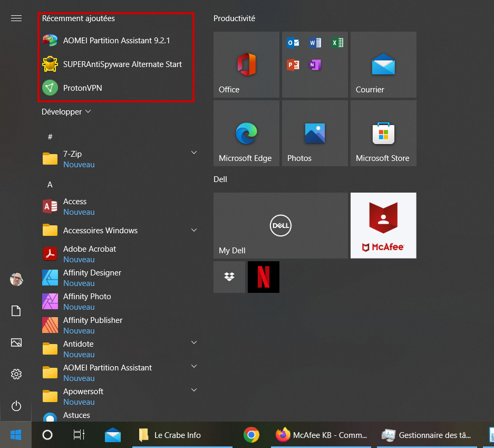Expand the AOMEI Partition Assistant folder chevron

194,366
